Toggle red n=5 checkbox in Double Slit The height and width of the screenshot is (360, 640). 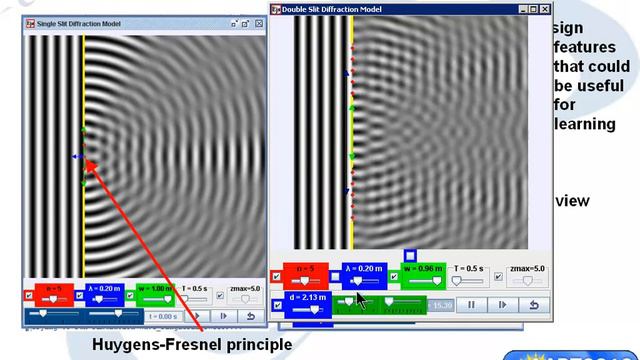pyautogui.click(x=276, y=277)
